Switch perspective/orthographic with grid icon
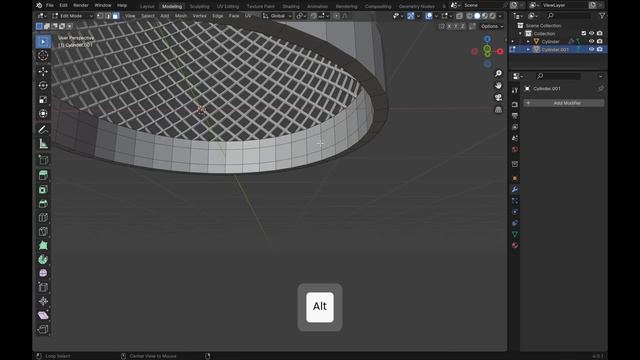Screen dimensions: 640x360 point(498,109)
